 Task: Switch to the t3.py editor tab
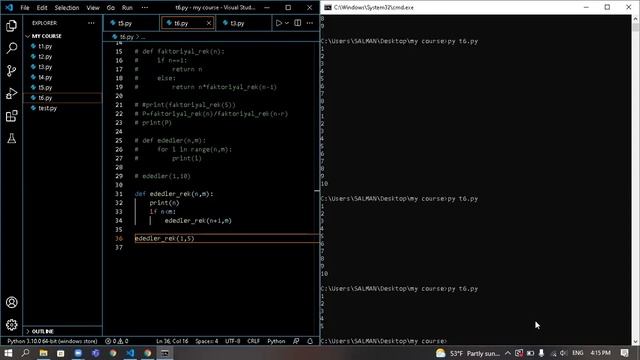(x=243, y=23)
